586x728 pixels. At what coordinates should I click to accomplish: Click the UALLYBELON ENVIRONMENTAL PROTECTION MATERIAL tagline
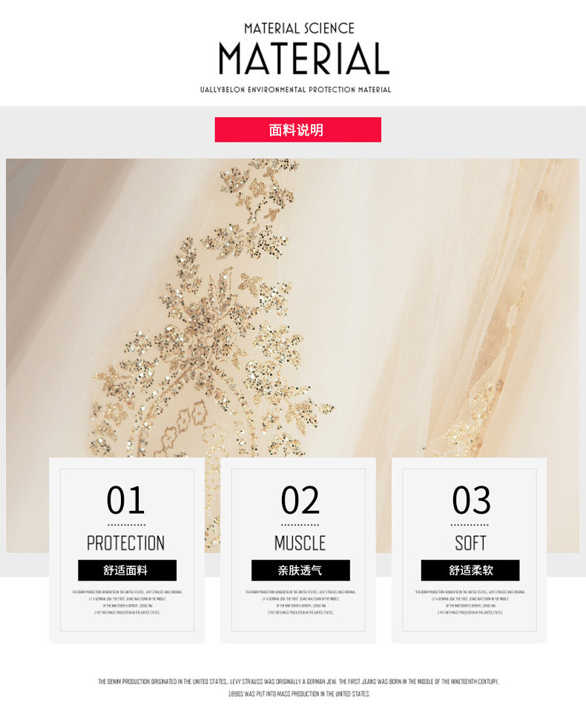(x=295, y=90)
